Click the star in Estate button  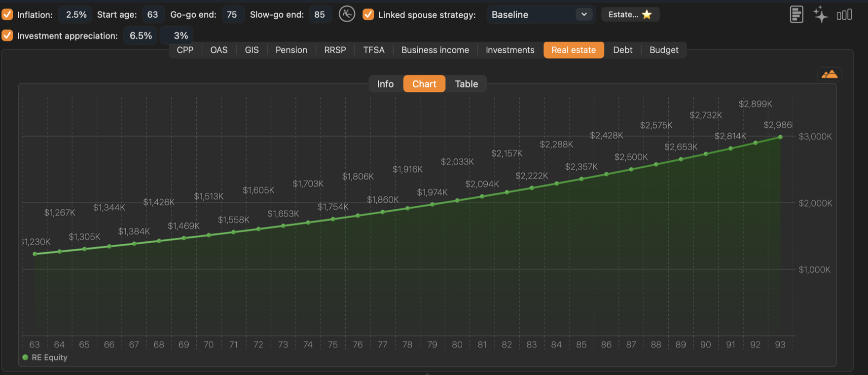click(x=647, y=14)
